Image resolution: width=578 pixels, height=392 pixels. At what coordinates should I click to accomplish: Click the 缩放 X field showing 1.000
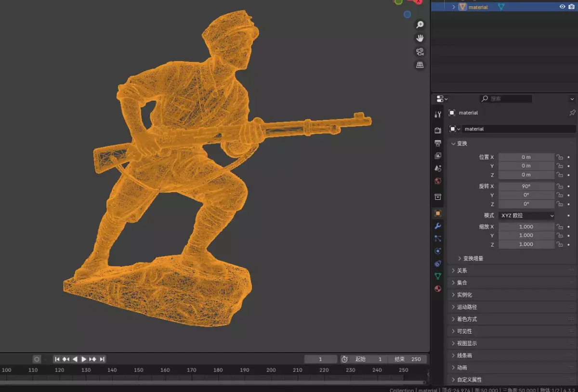[x=526, y=227]
